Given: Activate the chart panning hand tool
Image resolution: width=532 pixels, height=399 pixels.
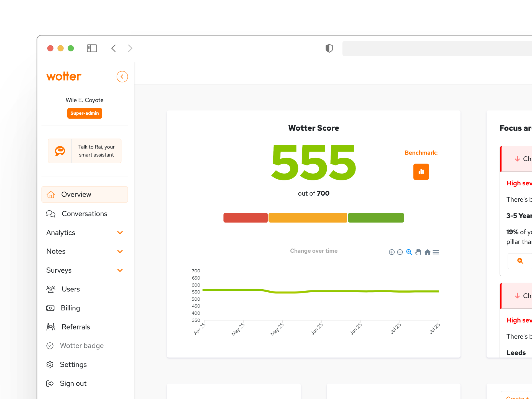Looking at the screenshot, I should tap(418, 252).
